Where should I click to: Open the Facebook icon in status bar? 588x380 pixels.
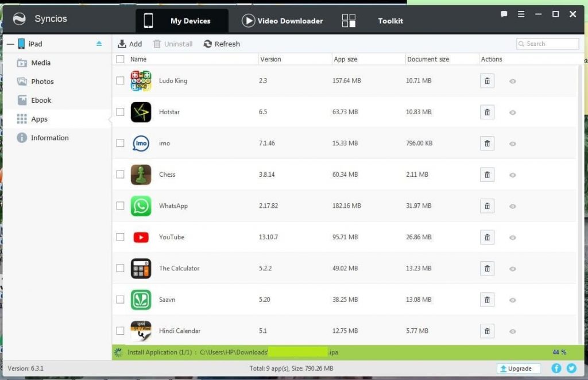tap(556, 369)
